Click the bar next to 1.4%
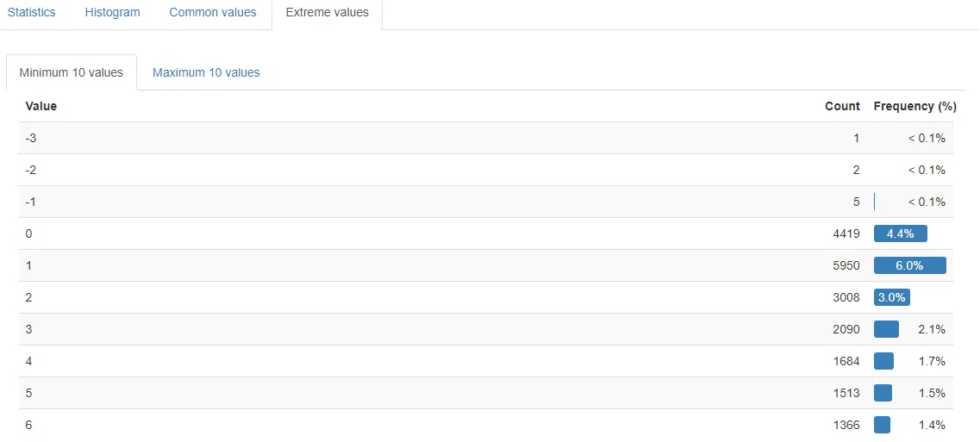Viewport: 980px width, 442px height. pos(882,425)
